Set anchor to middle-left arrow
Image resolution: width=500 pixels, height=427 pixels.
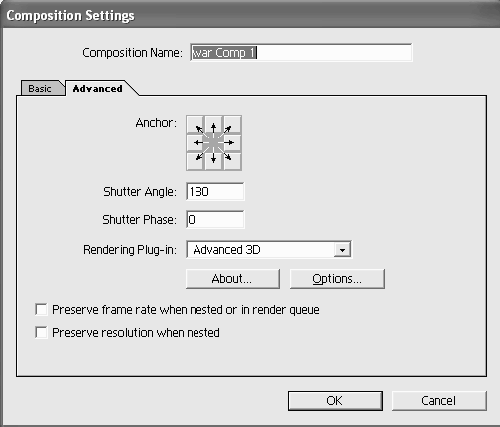point(195,143)
